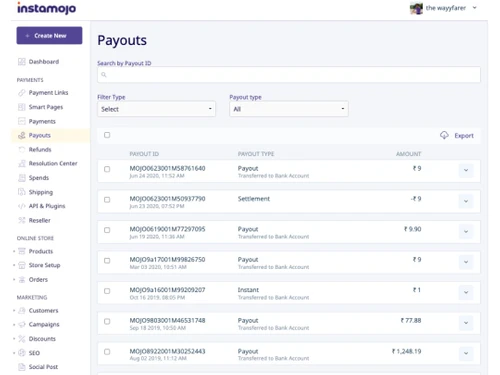Image resolution: width=500 pixels, height=375 pixels.
Task: Expand the ₹ 77.88 payout row
Action: pos(466,323)
